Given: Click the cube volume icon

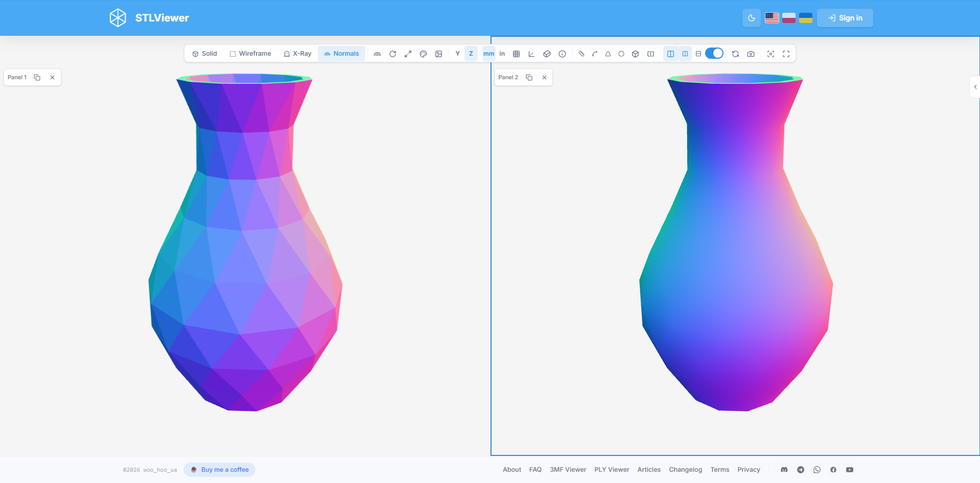Looking at the screenshot, I should click(636, 54).
